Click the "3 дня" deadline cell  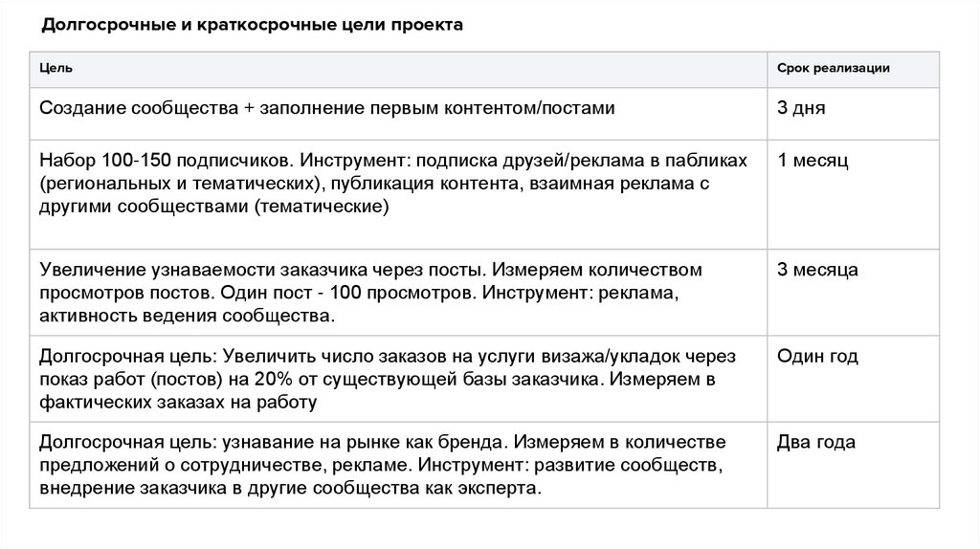tap(801, 108)
